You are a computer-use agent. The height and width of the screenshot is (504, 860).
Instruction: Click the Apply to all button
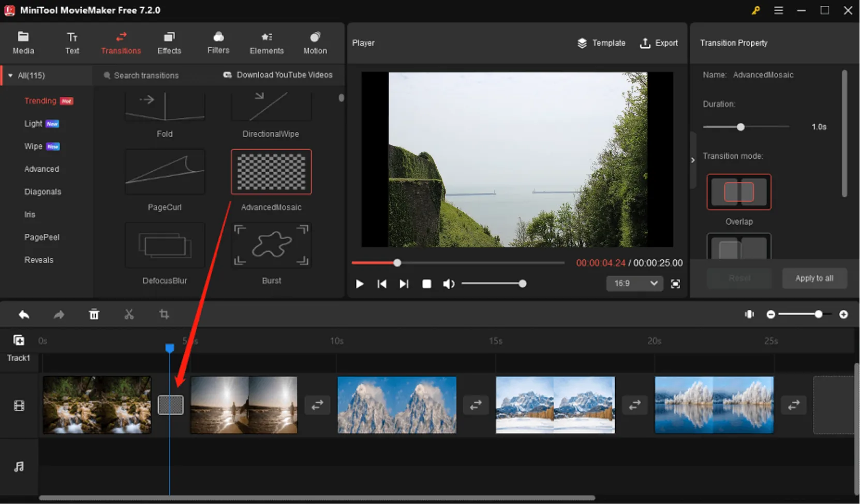814,278
